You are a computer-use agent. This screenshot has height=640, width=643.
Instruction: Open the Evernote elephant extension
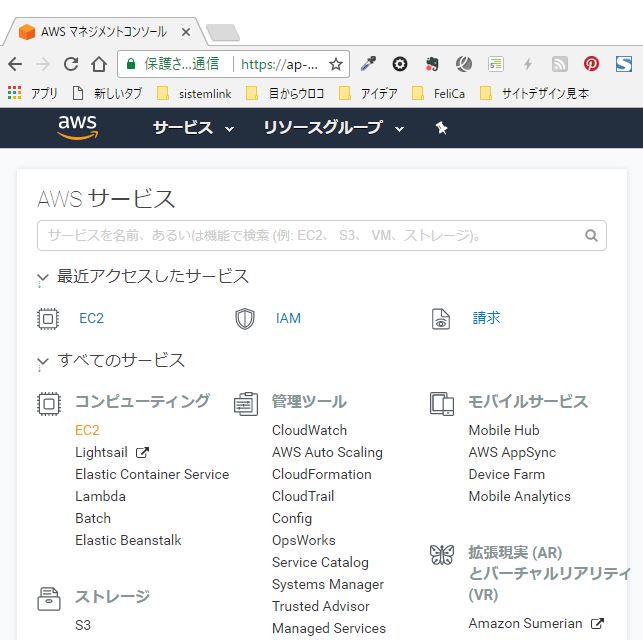(x=432, y=64)
